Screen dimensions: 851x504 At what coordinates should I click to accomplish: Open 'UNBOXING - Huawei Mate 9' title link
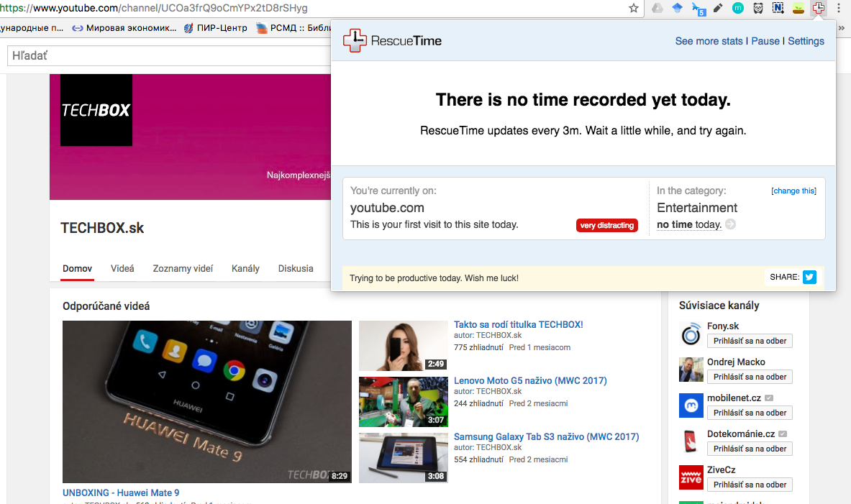point(121,492)
